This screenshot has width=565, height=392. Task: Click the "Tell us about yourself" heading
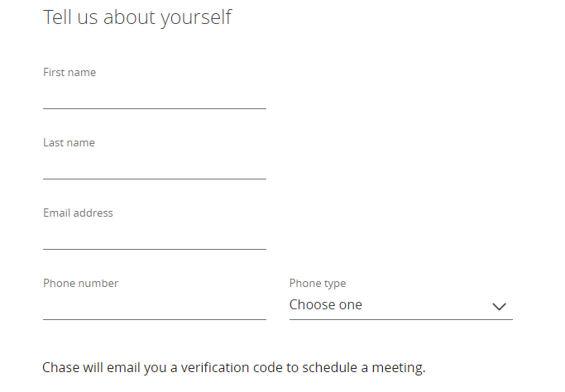[137, 17]
